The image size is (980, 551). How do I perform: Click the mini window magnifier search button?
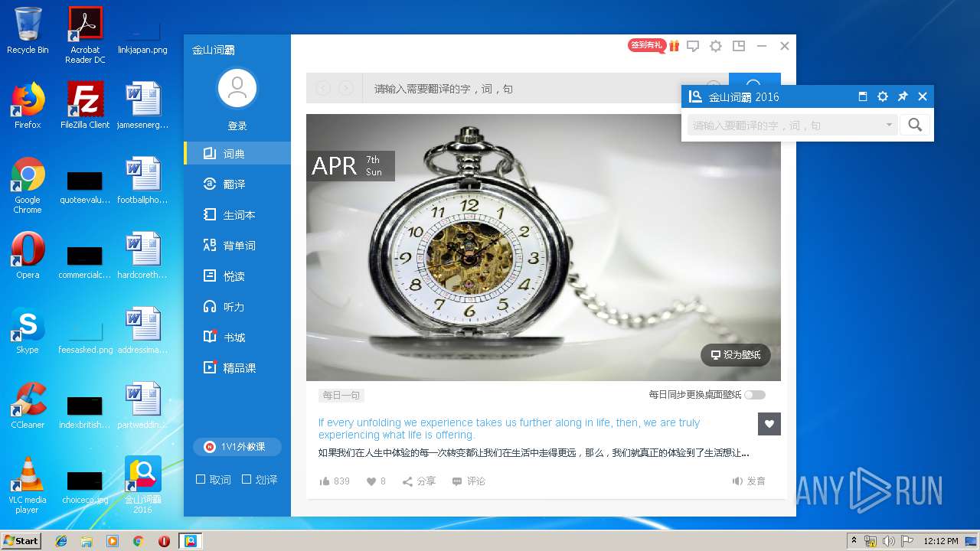coord(915,126)
